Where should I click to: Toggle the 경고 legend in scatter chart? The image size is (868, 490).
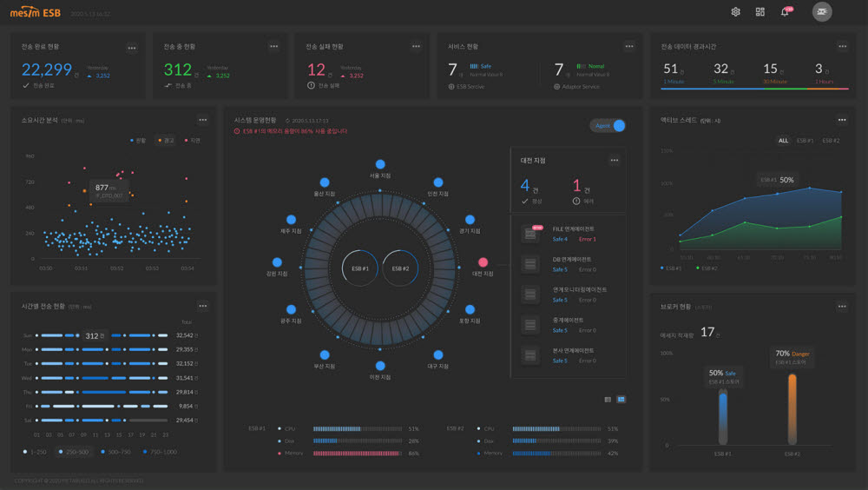[x=166, y=141]
